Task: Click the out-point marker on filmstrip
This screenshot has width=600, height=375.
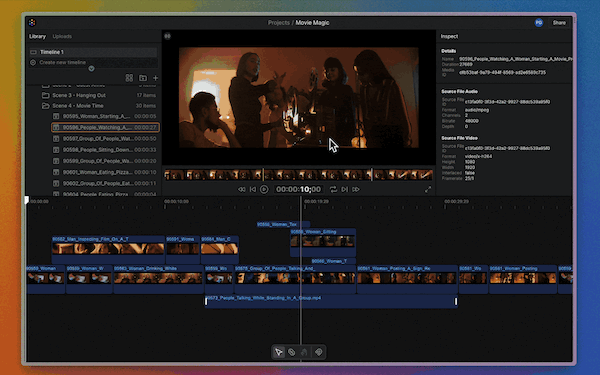Action: click(372, 175)
